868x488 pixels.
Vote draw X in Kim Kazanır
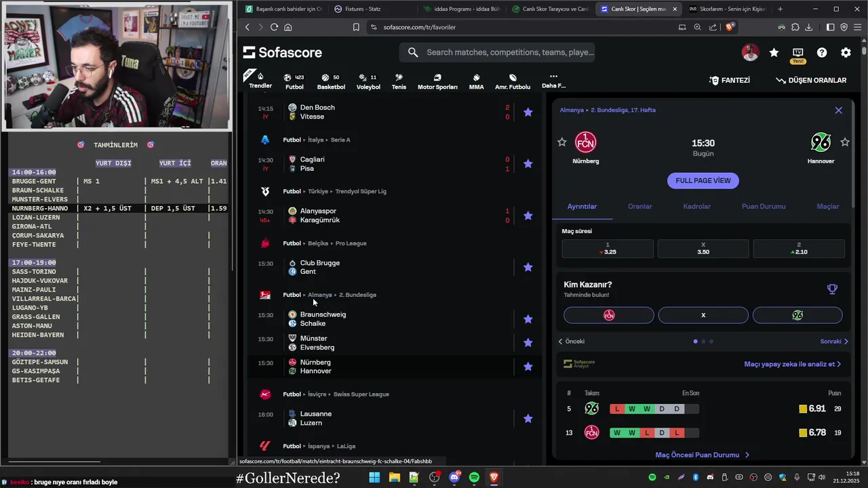click(x=703, y=315)
